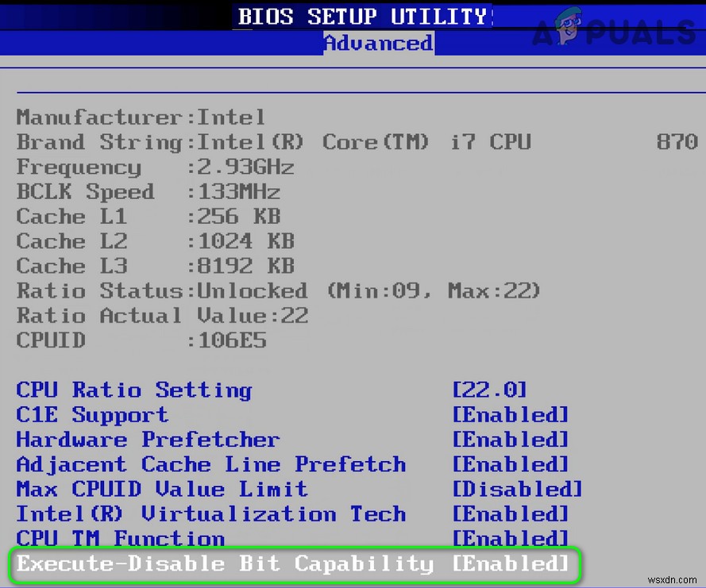The image size is (706, 588).
Task: Click the CPUID :106E5 line
Action: (x=141, y=340)
